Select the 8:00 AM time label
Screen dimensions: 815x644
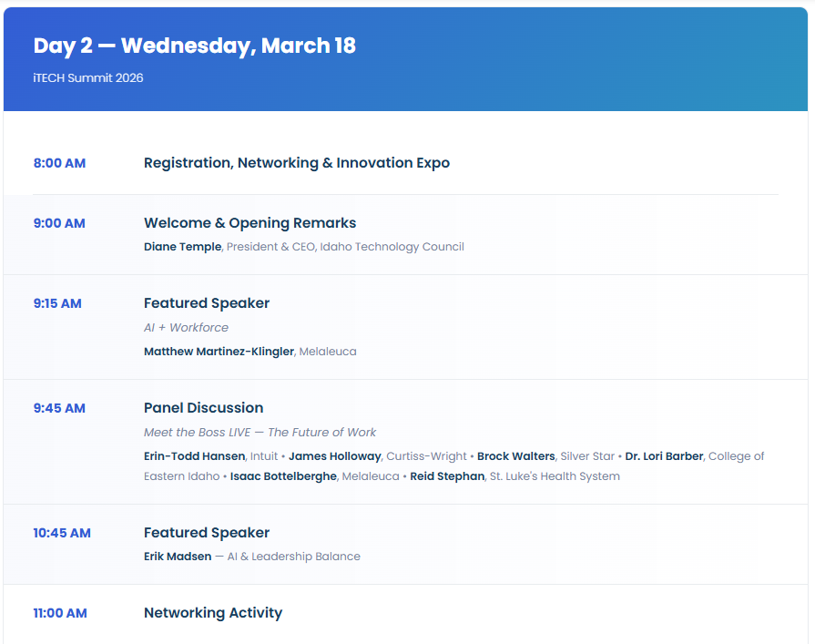(59, 163)
